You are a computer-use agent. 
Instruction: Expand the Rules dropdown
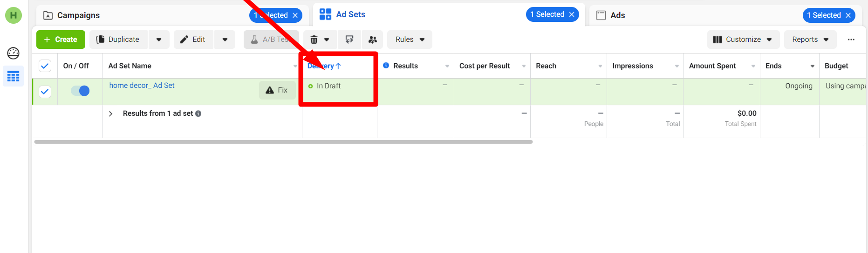[410, 40]
